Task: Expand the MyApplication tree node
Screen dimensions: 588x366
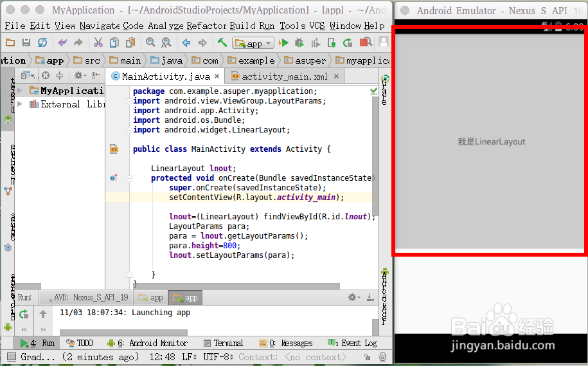Action: 20,91
